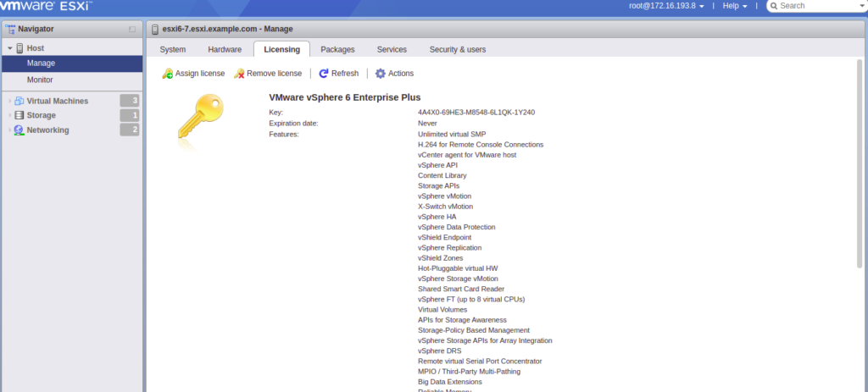868x392 pixels.
Task: Switch to the System tab
Action: click(173, 49)
